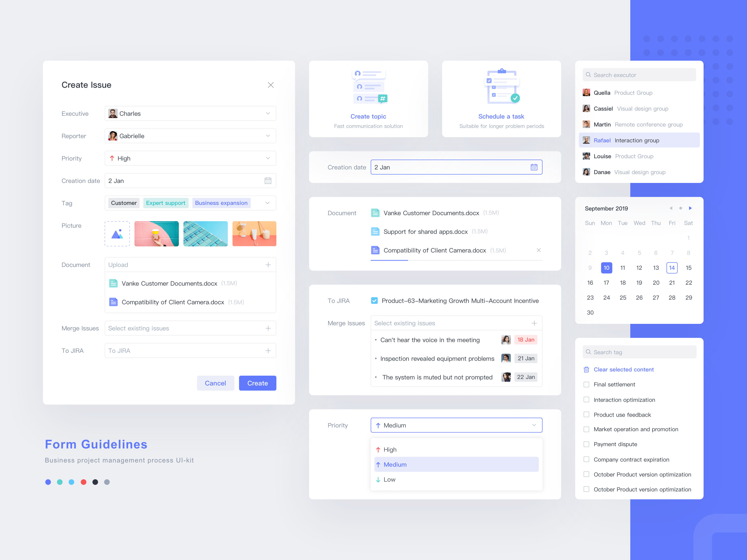Click the right arrow on September 2019 calendar
The height and width of the screenshot is (560, 747).
(691, 208)
